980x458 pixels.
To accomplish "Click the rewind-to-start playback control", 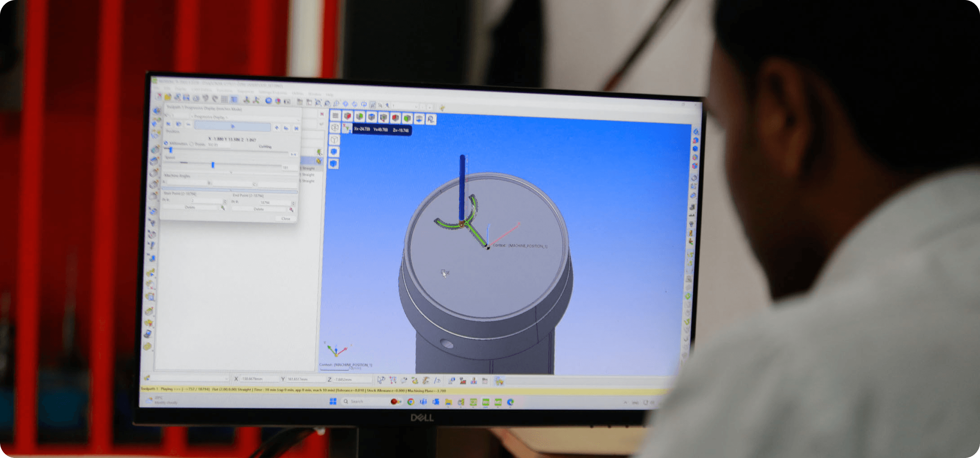I will pyautogui.click(x=168, y=124).
